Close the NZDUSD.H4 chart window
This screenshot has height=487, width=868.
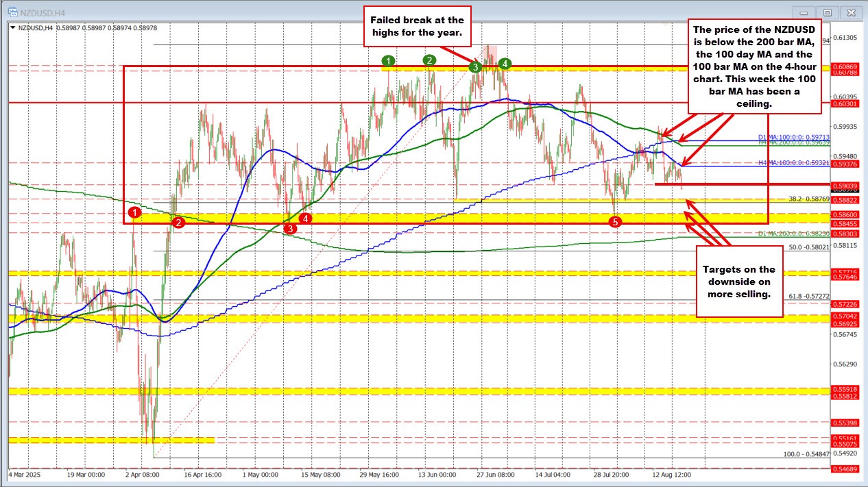click(x=851, y=12)
